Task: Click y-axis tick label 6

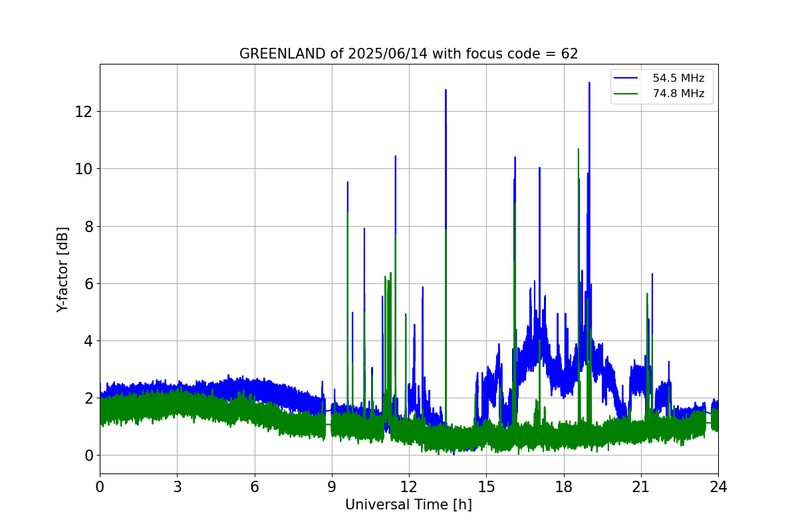Action: click(x=88, y=284)
